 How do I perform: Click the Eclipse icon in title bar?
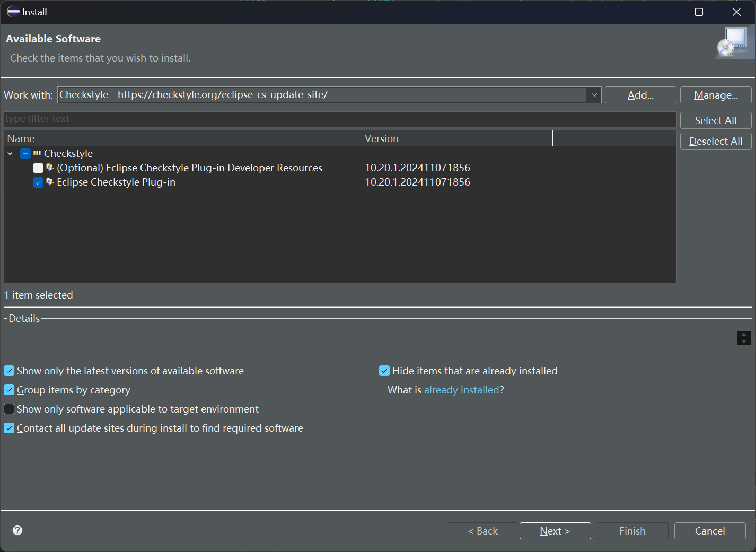pyautogui.click(x=13, y=12)
